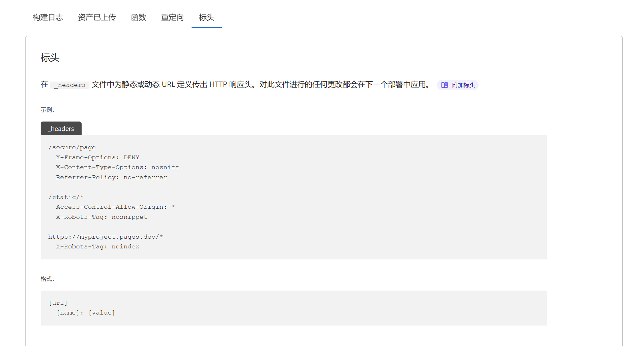644x346 pixels.
Task: Select the _headers filename label above the example
Action: 61,128
